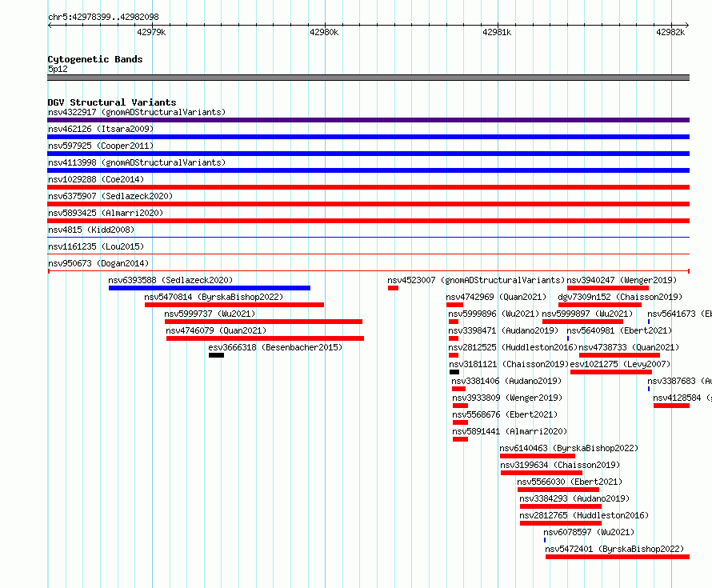Select the nsv3387683 variant label
712x588 pixels.
(x=679, y=381)
